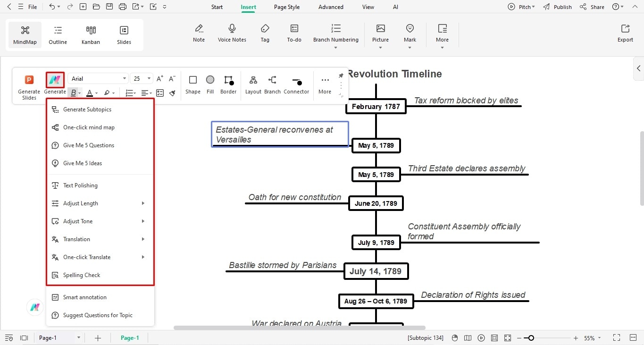Click the Redo arrow
644x345 pixels.
(70, 7)
